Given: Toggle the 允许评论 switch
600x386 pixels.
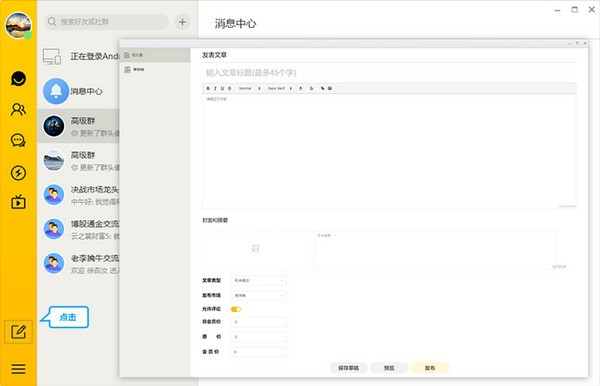Looking at the screenshot, I should tap(236, 309).
